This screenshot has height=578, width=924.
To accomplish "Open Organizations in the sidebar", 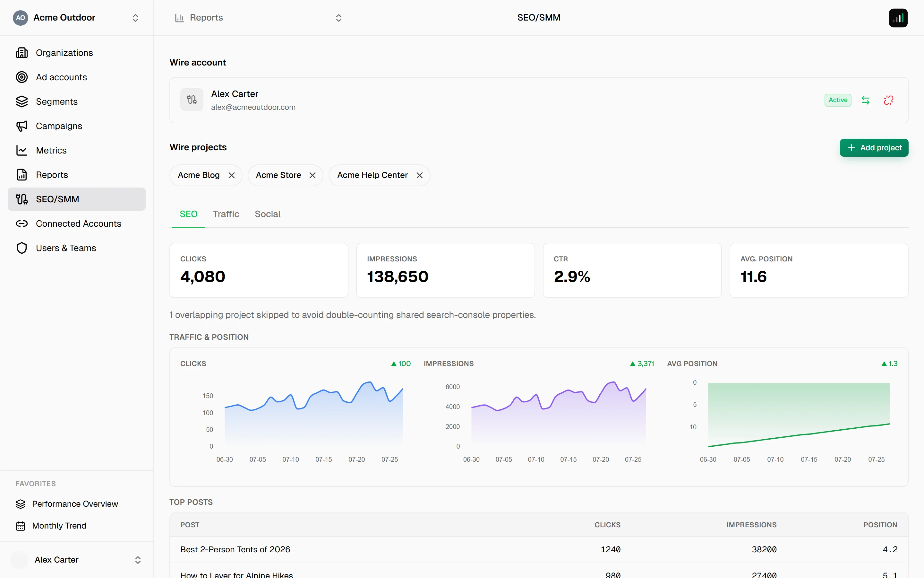I will point(77,53).
